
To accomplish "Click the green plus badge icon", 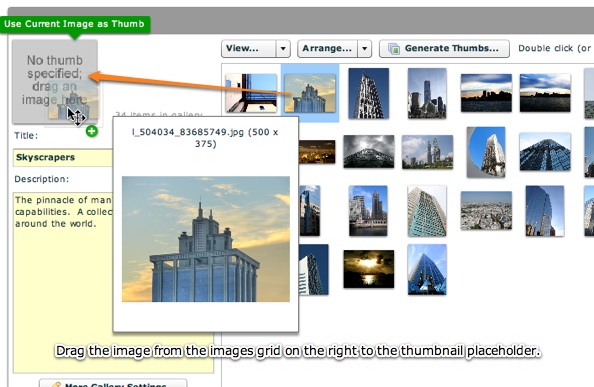I will [x=92, y=131].
